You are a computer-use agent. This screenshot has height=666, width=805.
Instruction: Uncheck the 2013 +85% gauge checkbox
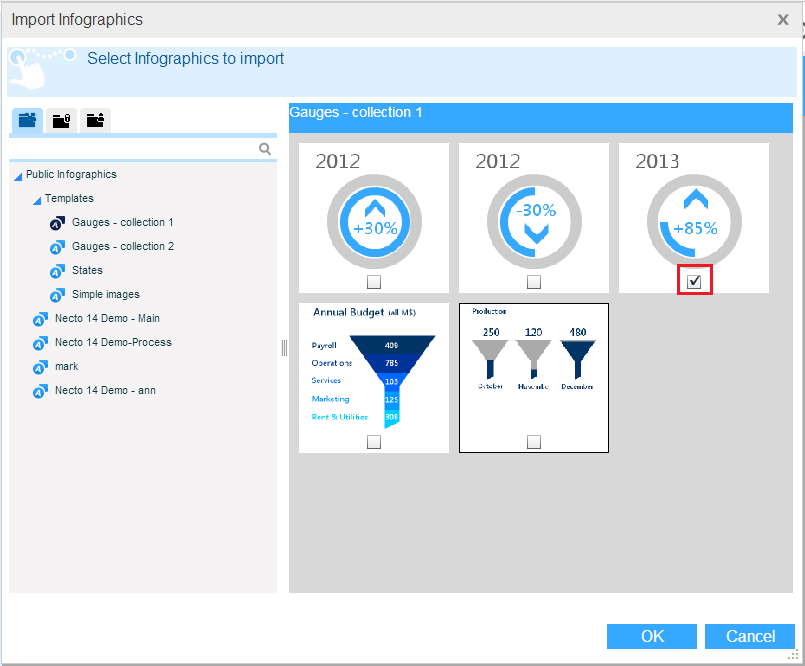click(694, 282)
